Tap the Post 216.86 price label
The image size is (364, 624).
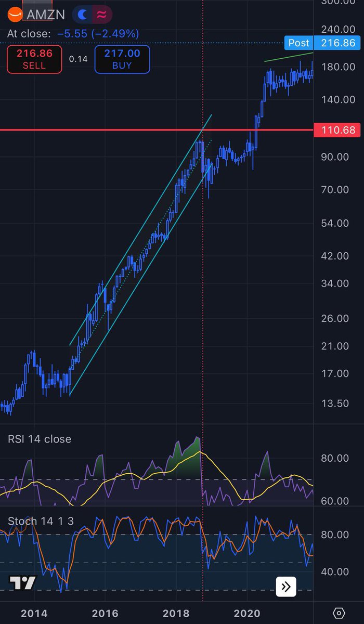(x=321, y=43)
